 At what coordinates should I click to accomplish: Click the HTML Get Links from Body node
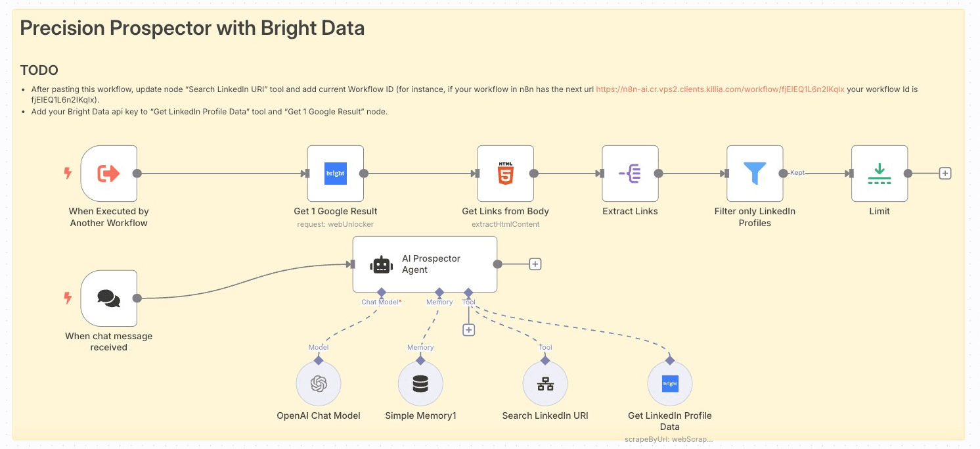(505, 174)
